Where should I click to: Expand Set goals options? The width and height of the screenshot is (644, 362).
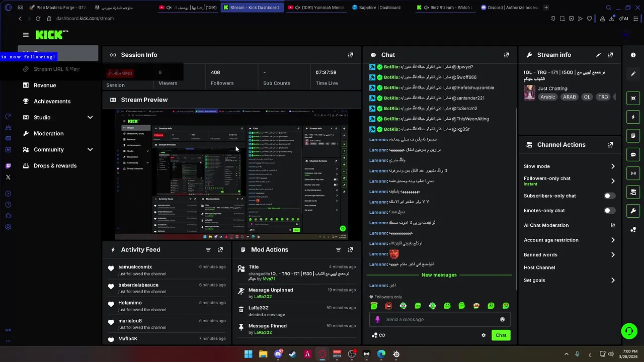612,281
